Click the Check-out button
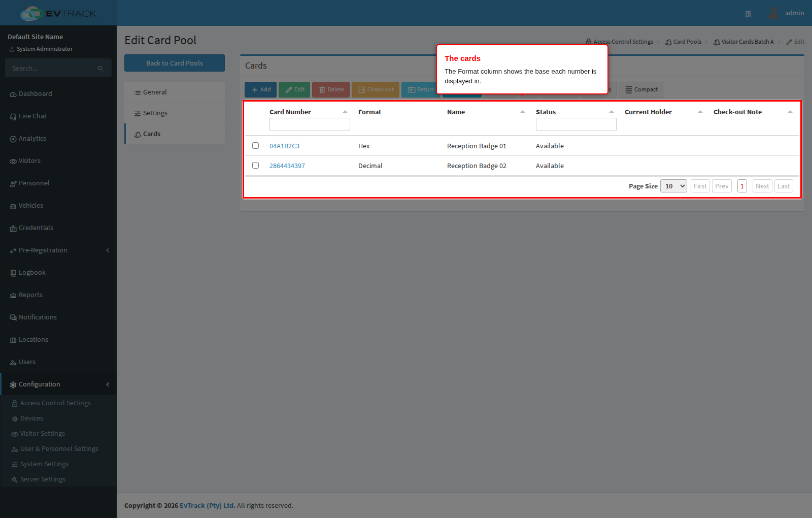Image resolution: width=812 pixels, height=518 pixels. coord(376,90)
